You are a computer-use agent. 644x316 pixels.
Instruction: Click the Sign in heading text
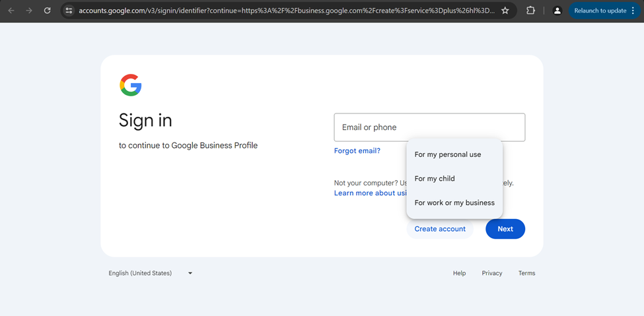[x=145, y=121]
